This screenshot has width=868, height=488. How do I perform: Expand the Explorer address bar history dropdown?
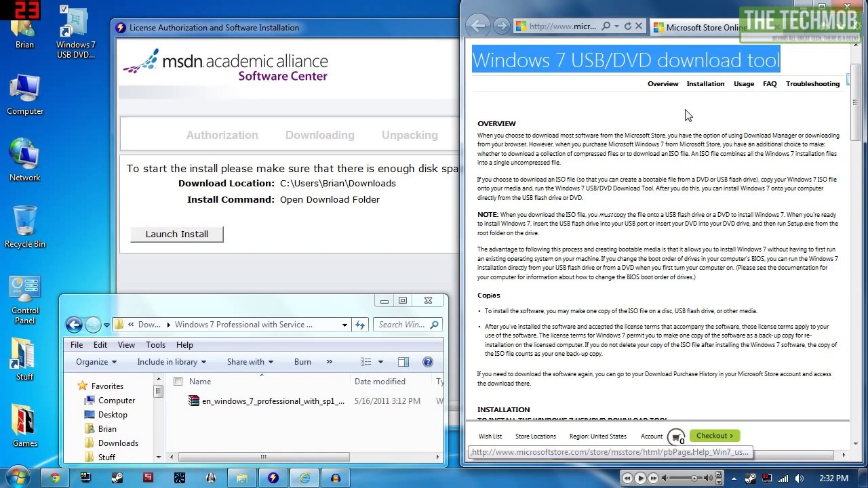[344, 325]
